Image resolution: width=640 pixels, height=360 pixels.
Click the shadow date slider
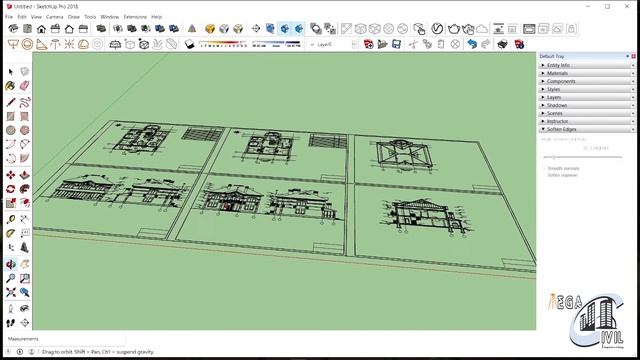[223, 43]
